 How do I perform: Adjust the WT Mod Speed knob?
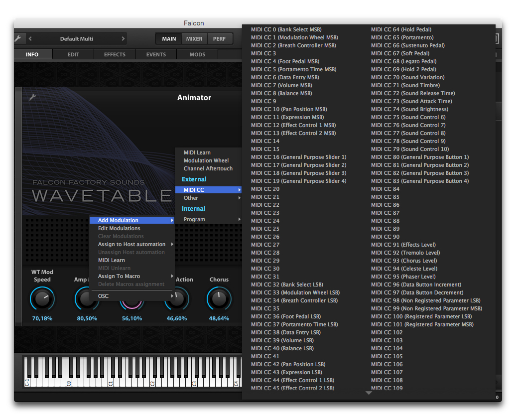click(x=42, y=299)
